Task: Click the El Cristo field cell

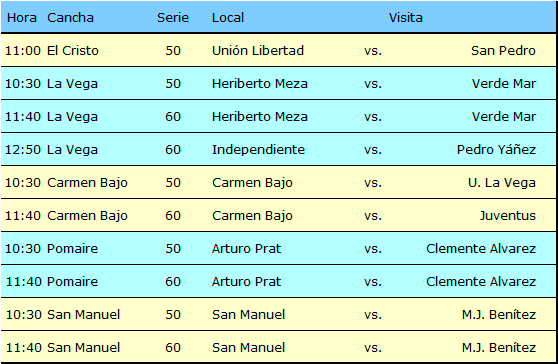Action: click(73, 51)
